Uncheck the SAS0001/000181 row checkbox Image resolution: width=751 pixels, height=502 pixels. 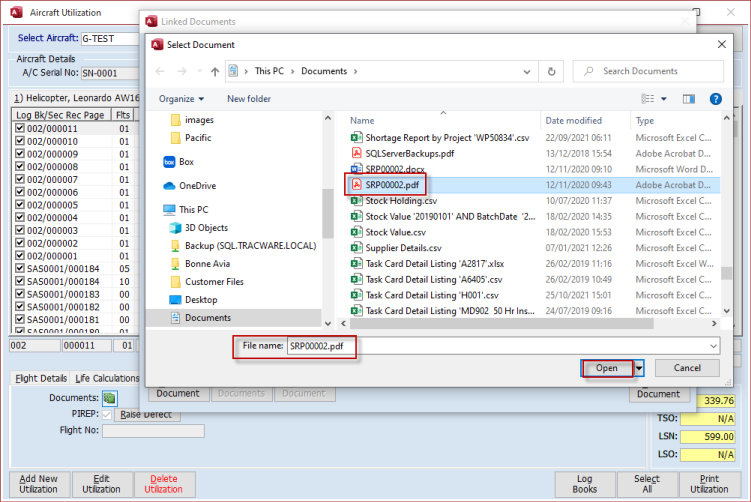(20, 319)
